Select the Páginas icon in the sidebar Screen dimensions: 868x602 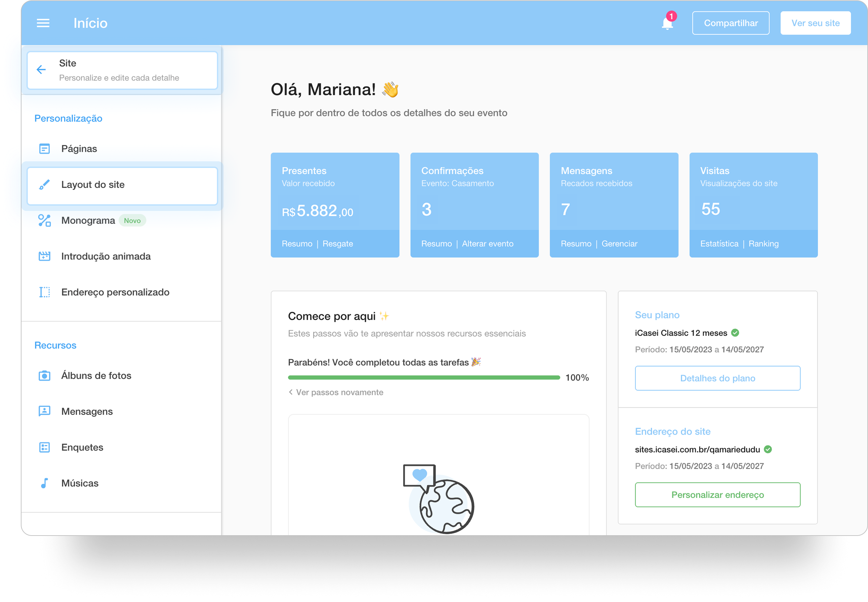45,148
